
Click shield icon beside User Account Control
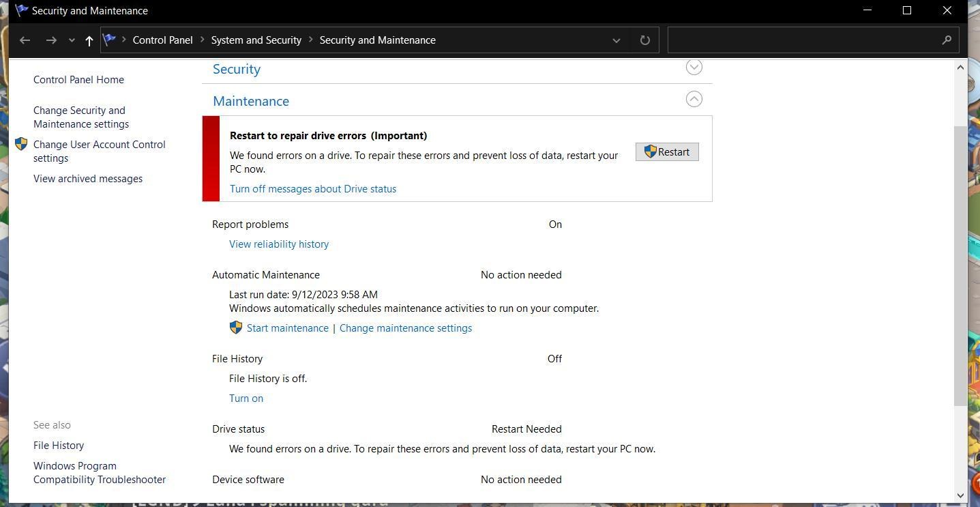[x=21, y=144]
